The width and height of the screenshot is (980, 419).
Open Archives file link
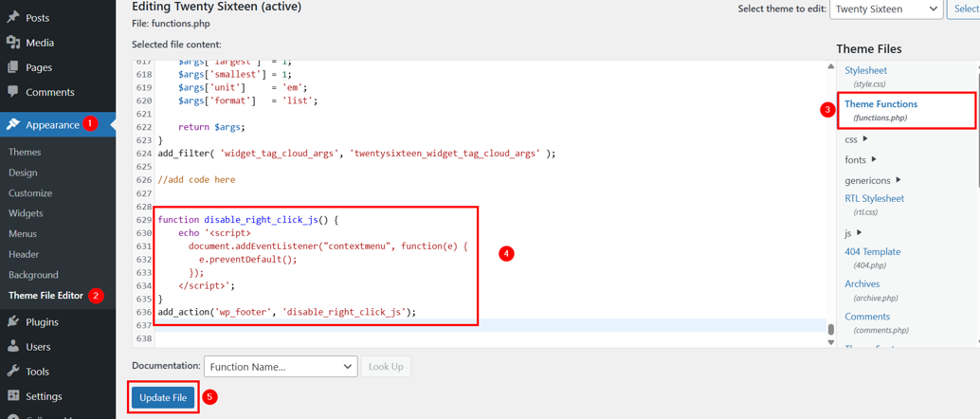pyautogui.click(x=862, y=284)
